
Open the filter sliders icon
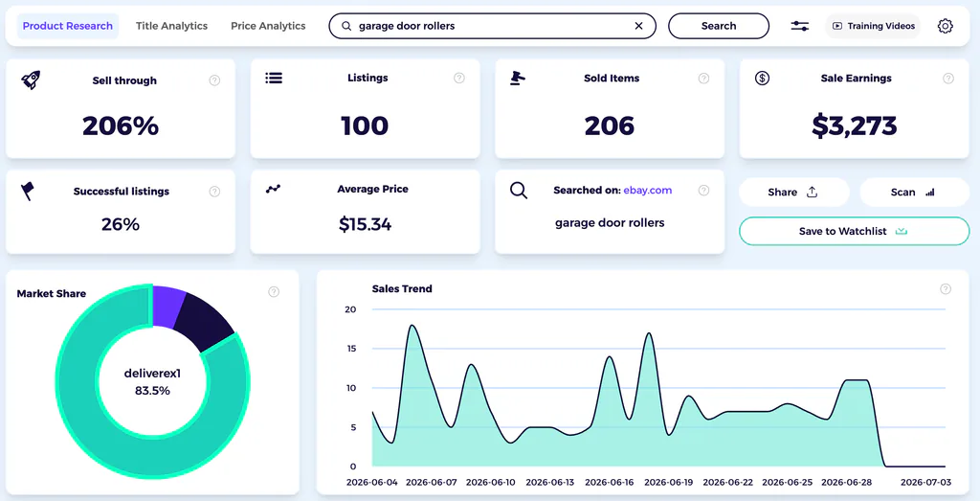800,26
